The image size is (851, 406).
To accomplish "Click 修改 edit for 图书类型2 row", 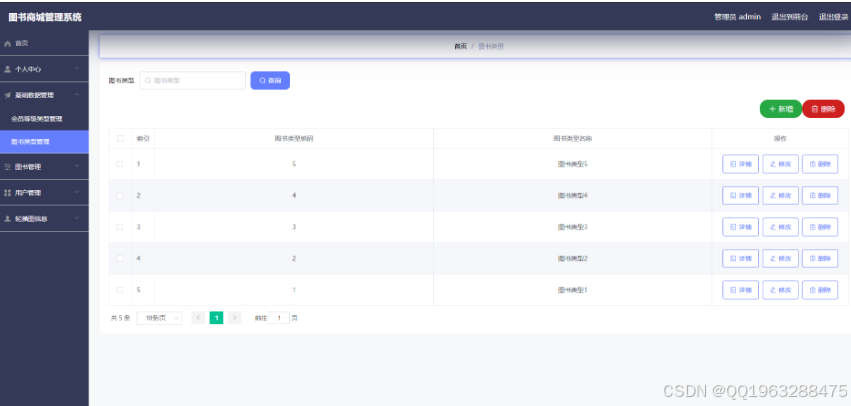I will (x=780, y=258).
